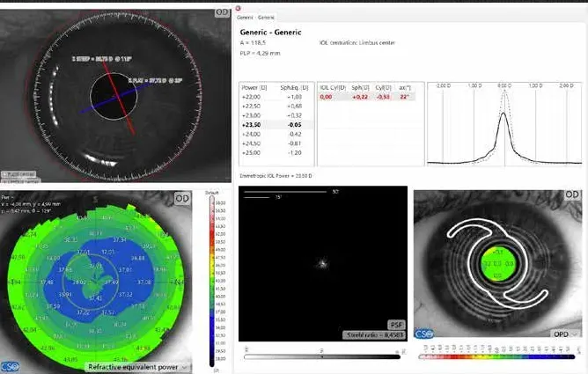
Task: Click the CSO logo on OPD image
Action: pos(423,334)
